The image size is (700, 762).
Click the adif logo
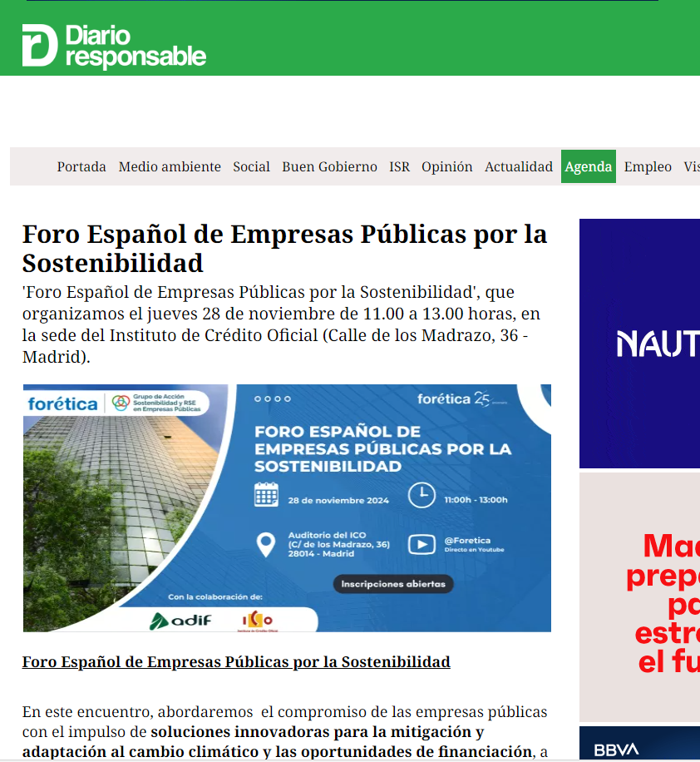[180, 621]
